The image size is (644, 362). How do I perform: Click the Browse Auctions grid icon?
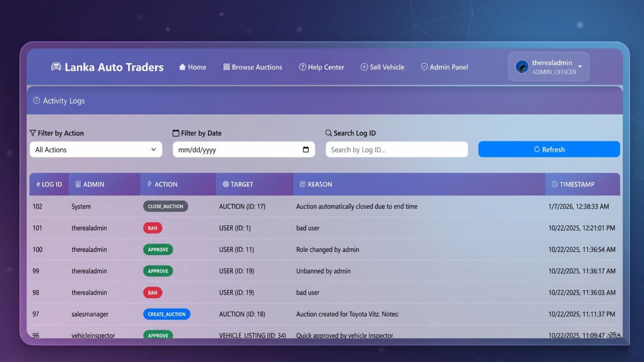226,67
